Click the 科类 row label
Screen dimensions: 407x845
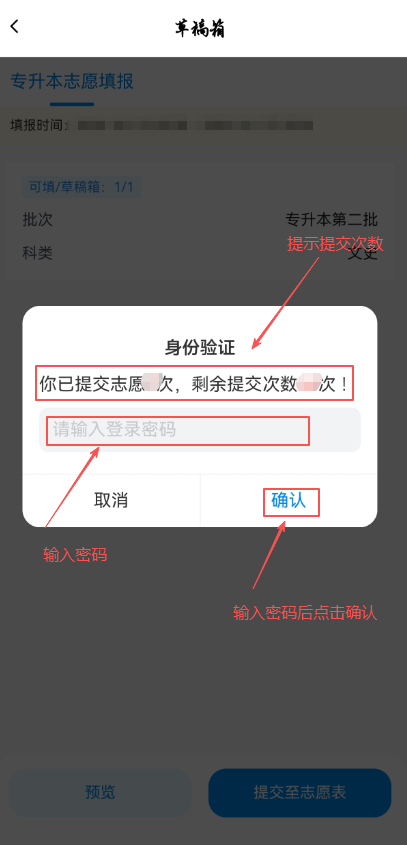(x=38, y=252)
